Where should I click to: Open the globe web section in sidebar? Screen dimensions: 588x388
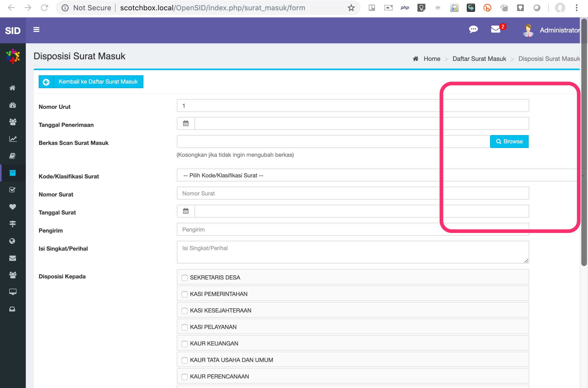tap(12, 241)
